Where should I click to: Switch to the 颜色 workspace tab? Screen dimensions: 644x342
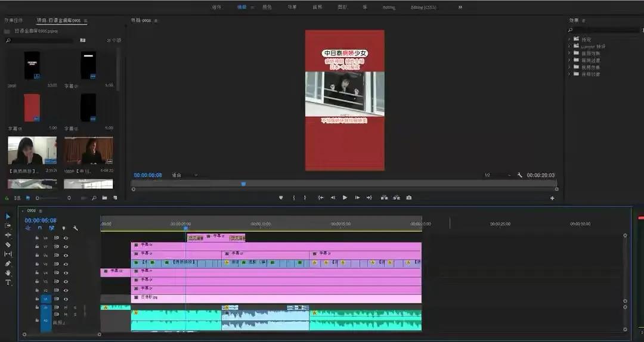[x=267, y=7]
